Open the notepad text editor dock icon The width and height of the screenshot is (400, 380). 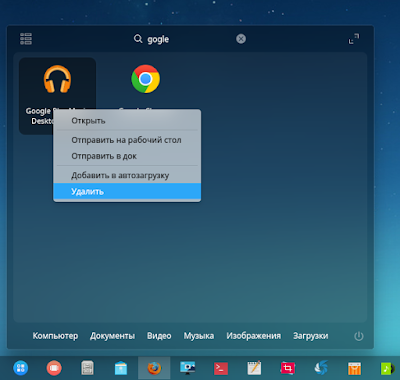click(x=254, y=368)
